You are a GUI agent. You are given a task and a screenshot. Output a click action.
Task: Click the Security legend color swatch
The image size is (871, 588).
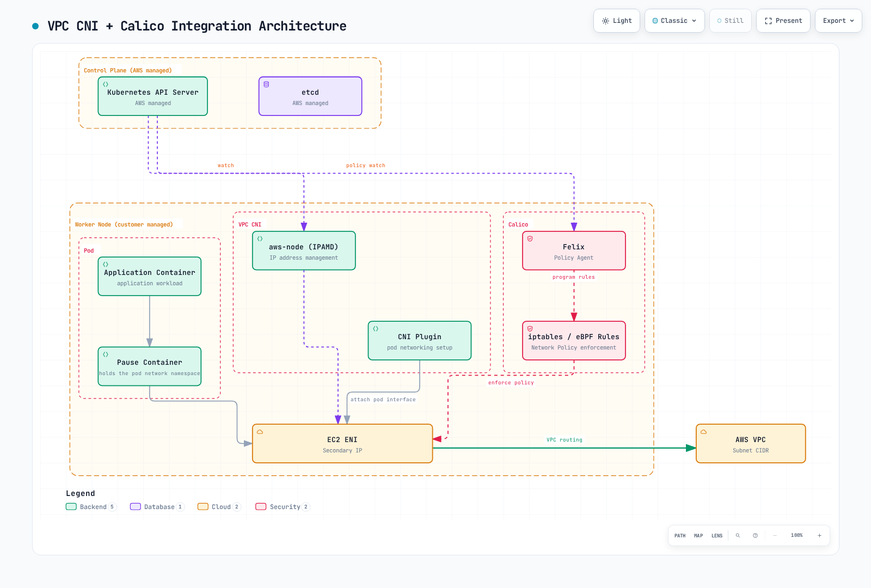261,506
